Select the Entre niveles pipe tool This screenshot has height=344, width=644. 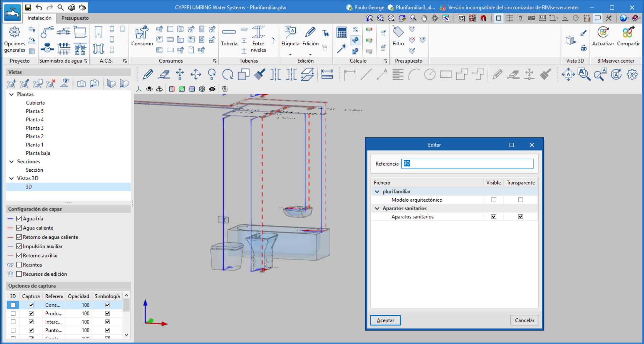tap(258, 40)
